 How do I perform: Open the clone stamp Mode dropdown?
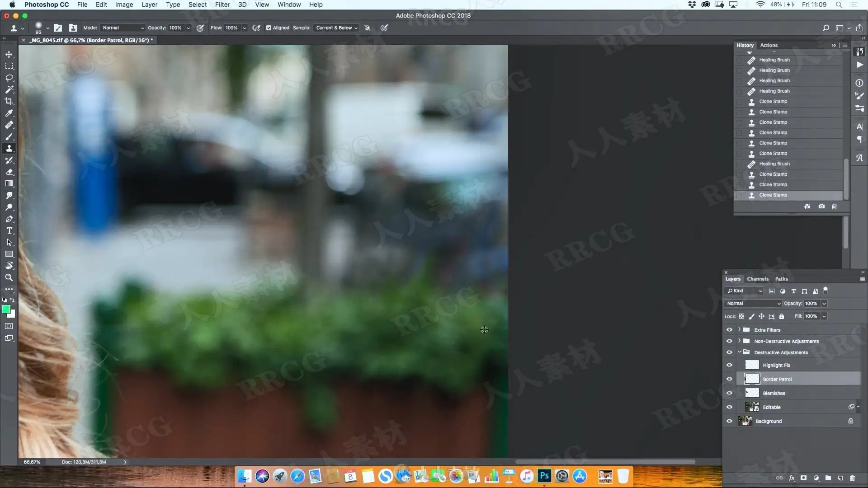(122, 28)
